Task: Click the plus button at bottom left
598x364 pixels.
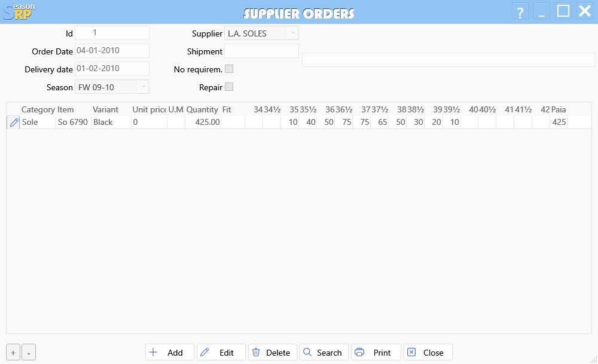Action: coord(13,353)
